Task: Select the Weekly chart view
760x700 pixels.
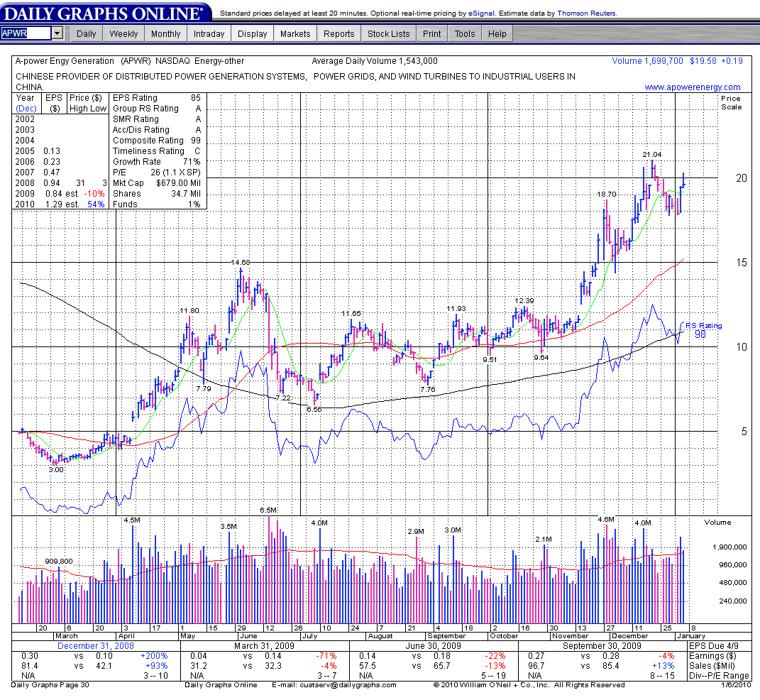Action: point(124,33)
